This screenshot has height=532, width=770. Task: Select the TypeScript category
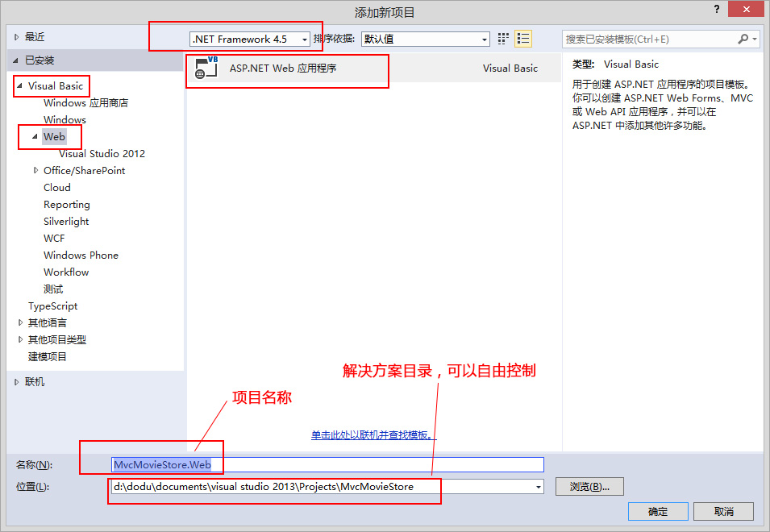(53, 305)
